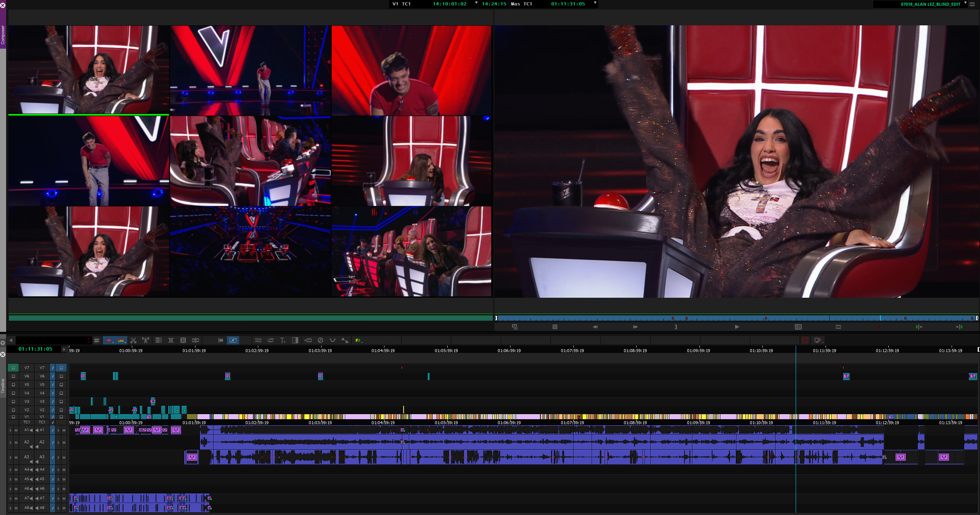Click the red Record circle in timeline toolbar
This screenshot has height=515, width=980.
pos(805,340)
